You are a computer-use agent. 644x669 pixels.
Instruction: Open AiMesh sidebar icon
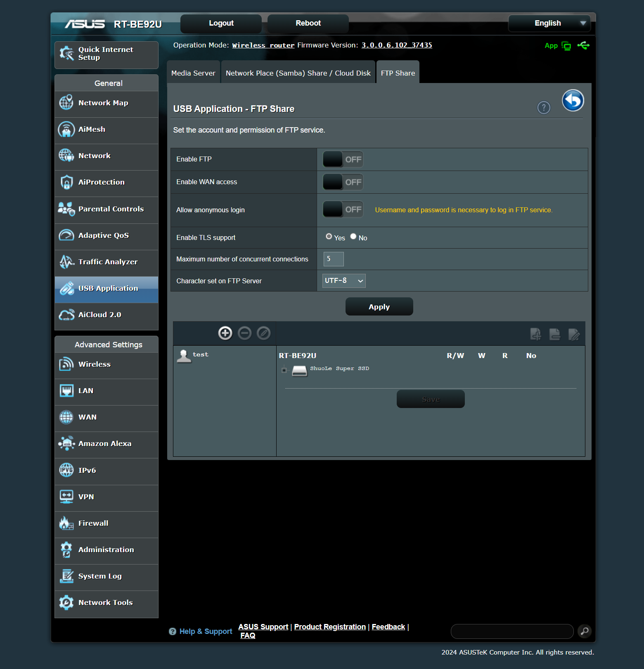(x=66, y=129)
